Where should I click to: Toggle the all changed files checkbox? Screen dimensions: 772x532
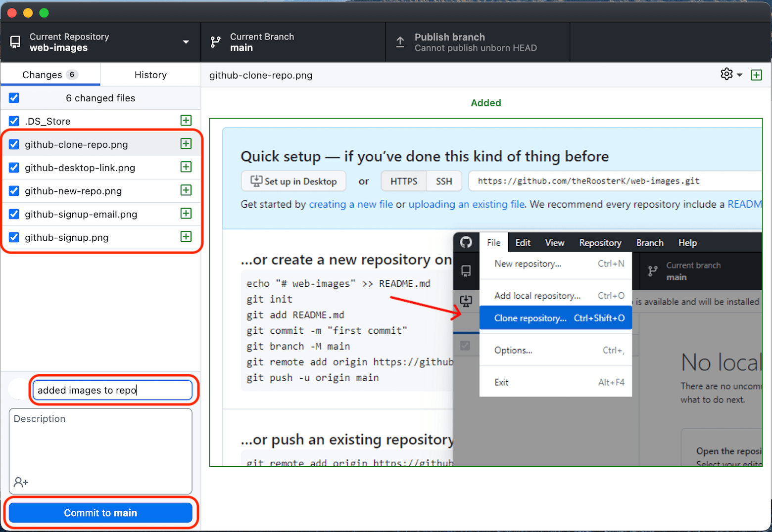tap(14, 98)
